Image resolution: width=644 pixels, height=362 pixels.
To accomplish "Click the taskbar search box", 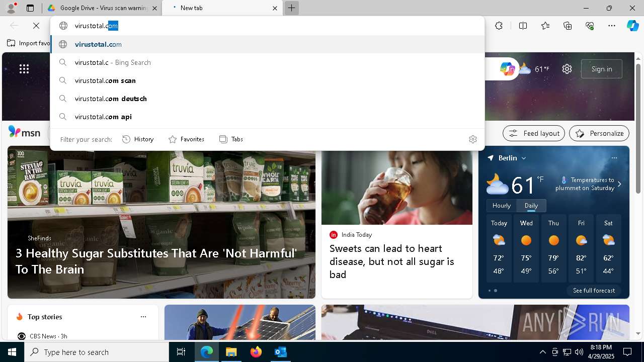I will (x=97, y=352).
